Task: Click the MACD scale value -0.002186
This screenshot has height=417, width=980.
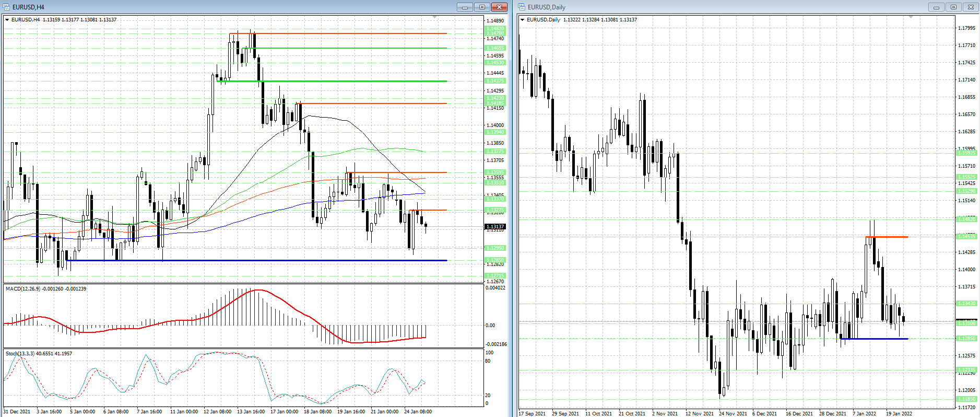Action: click(x=496, y=344)
